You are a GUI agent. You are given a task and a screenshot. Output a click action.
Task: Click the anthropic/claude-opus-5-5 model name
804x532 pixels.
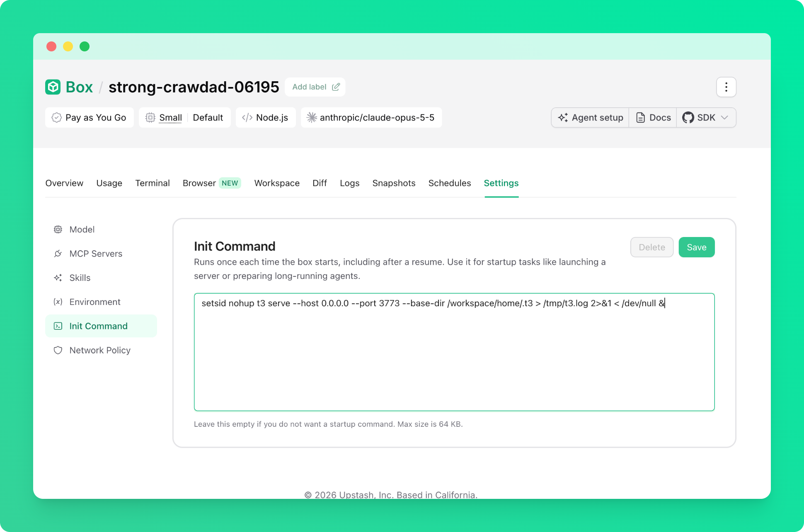377,118
